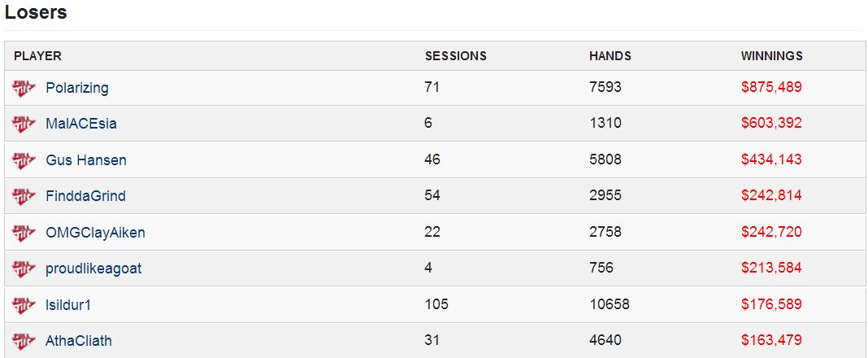Screen dimensions: 868x358
Task: Open the Gus Hansen player profile
Action: coord(86,160)
